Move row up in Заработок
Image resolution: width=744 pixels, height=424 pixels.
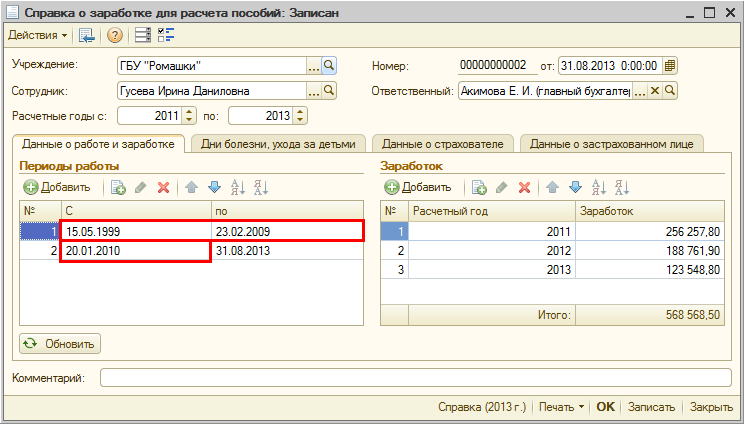click(x=552, y=188)
